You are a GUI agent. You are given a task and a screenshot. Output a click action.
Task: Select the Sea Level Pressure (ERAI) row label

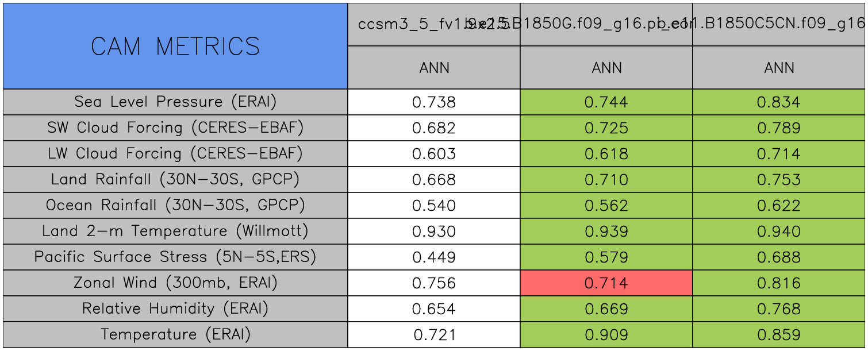(175, 102)
